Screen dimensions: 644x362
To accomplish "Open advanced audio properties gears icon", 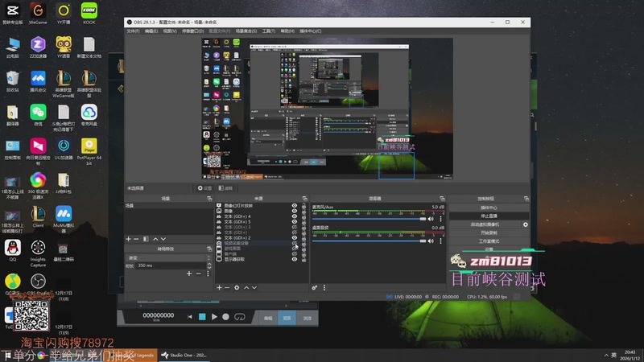I will (315, 288).
